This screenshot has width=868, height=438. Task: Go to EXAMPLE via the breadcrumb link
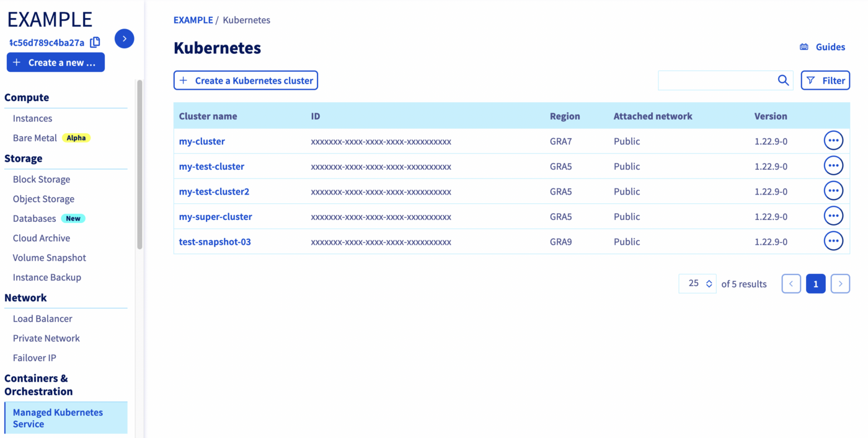click(193, 20)
